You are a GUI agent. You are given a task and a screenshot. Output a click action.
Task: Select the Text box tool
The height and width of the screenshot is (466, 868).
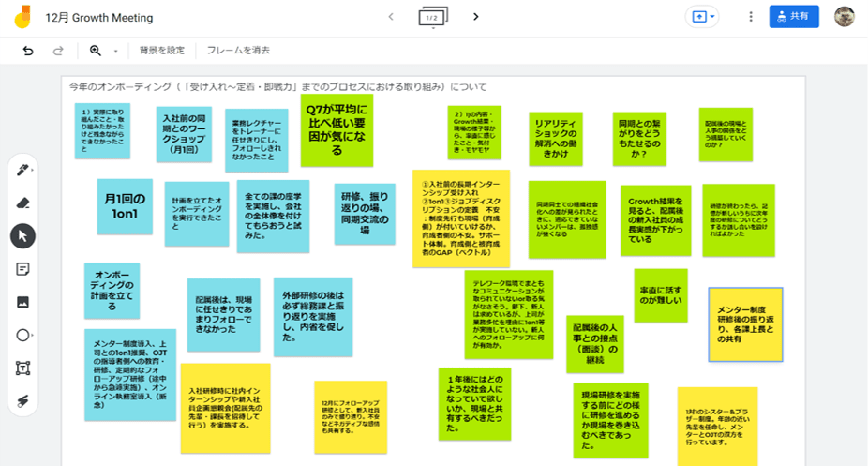(23, 368)
